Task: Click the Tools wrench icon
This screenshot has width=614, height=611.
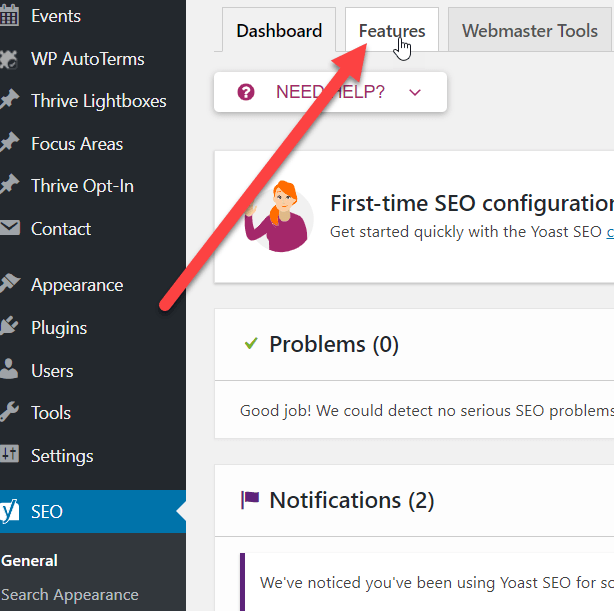Action: pos(9,413)
